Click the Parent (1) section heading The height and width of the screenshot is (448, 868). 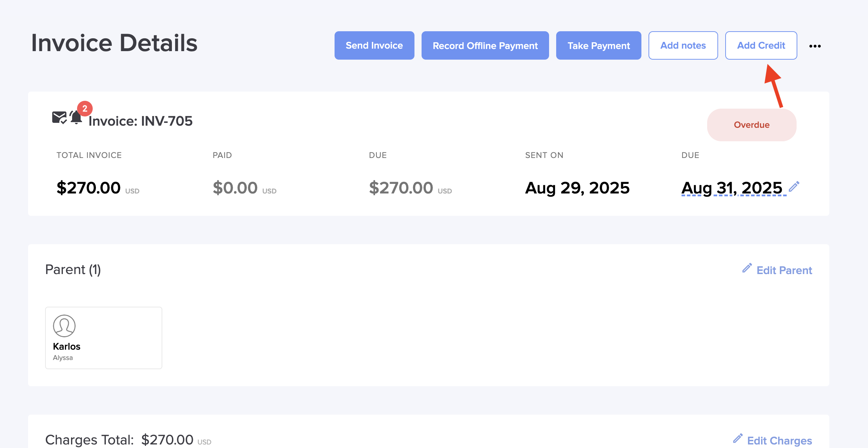[x=73, y=269]
